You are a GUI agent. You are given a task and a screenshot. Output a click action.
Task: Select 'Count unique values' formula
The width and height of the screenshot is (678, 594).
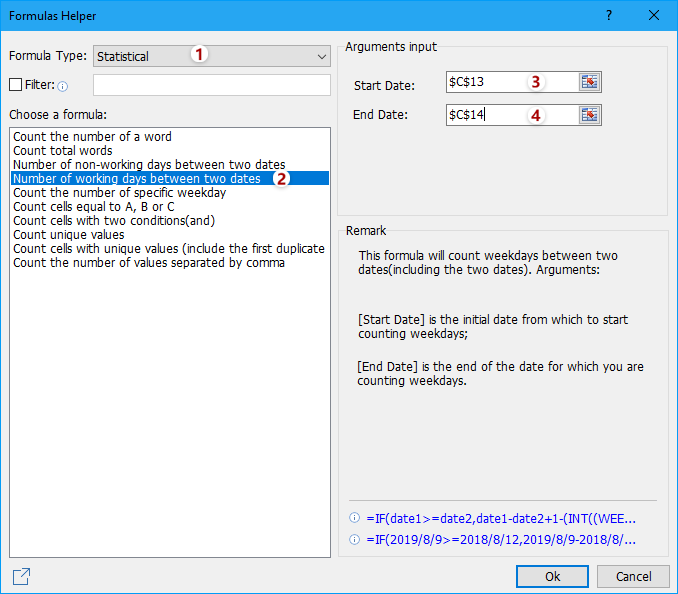[x=69, y=235]
